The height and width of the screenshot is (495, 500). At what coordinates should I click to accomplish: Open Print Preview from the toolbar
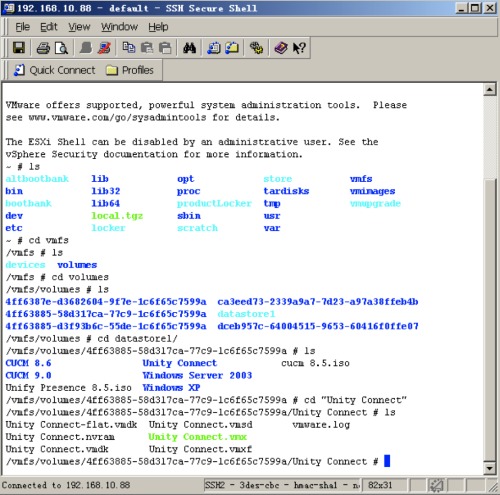61,48
